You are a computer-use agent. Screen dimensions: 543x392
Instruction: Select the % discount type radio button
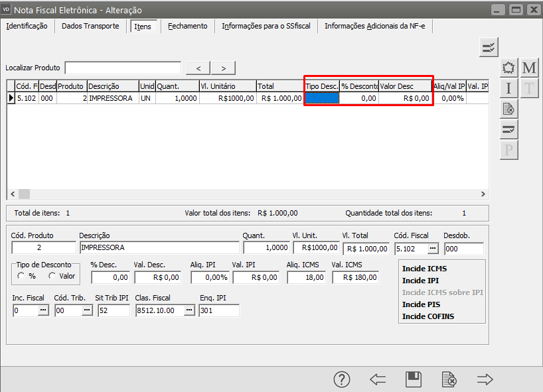(x=22, y=276)
